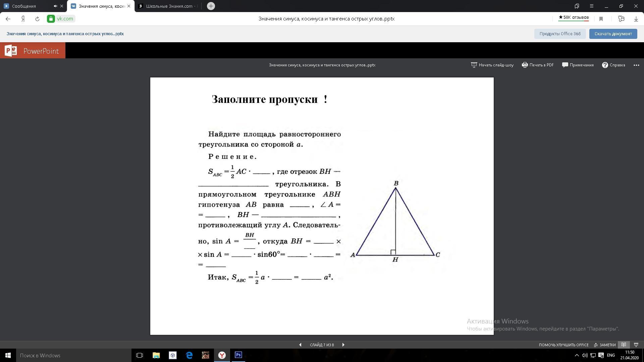Open a new browser tab

click(x=211, y=6)
